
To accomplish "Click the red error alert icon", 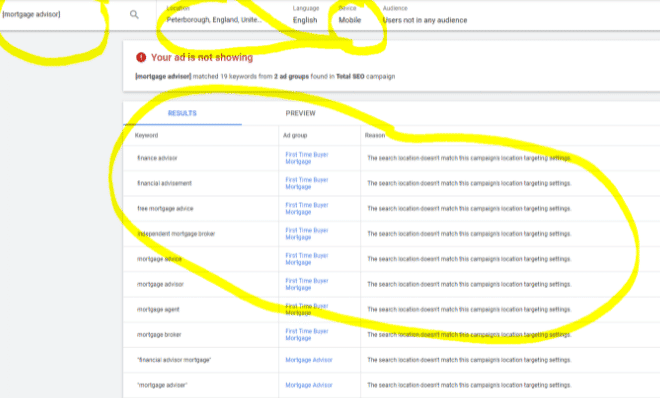I will click(x=141, y=57).
